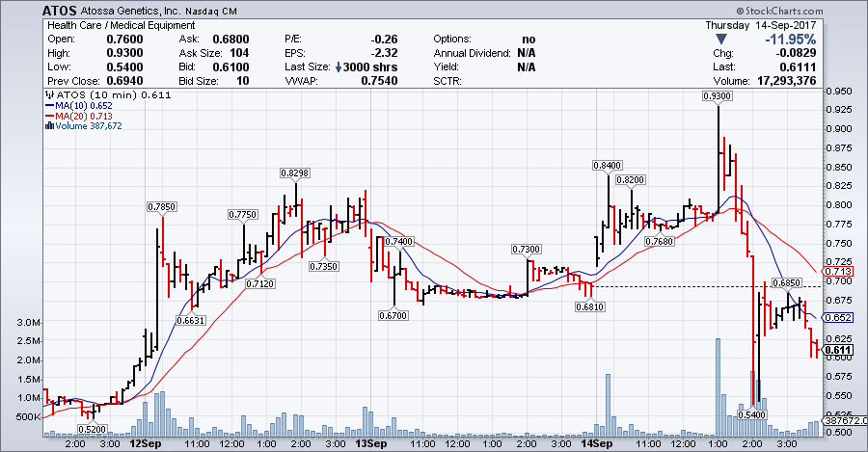Click the 14Sep date marker
This screenshot has width=868, height=452.
click(596, 444)
